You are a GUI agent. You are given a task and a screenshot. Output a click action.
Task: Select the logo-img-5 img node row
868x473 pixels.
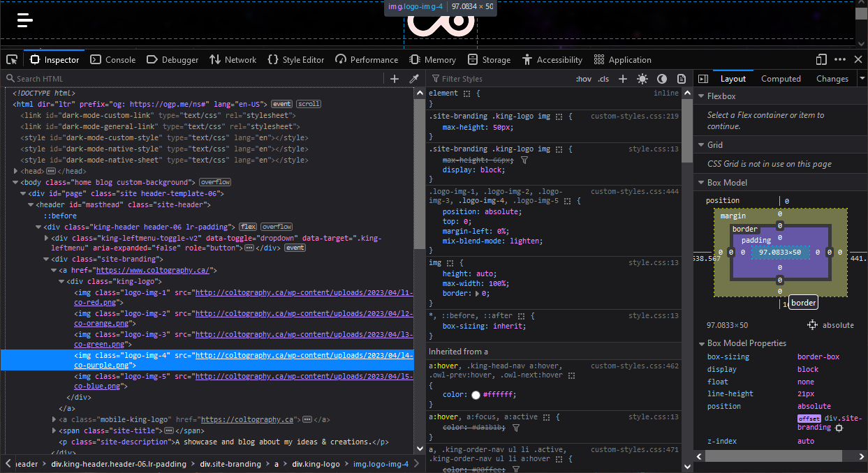point(207,381)
